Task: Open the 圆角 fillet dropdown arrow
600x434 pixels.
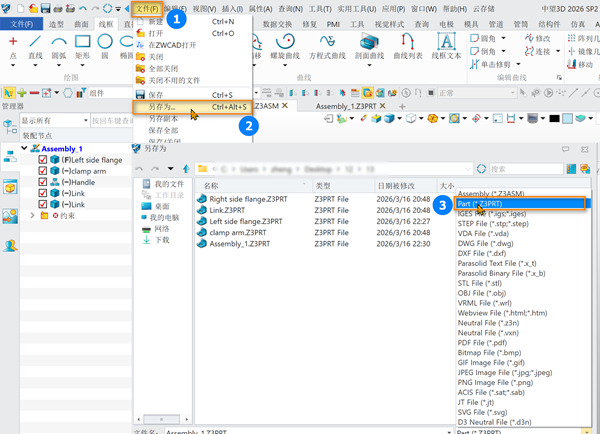Action: 504,38
